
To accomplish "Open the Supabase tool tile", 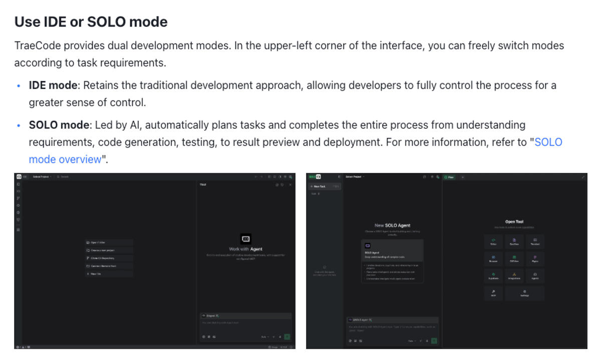I will coord(493,276).
